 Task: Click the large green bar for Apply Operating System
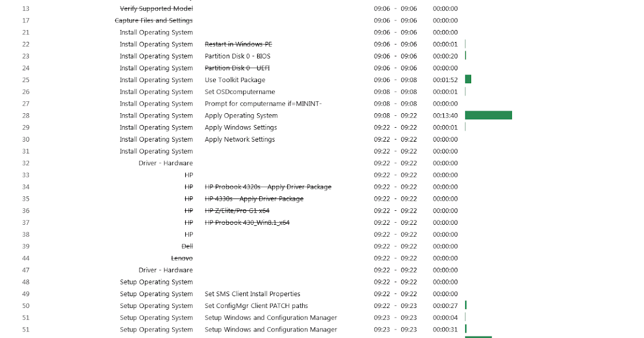[488, 115]
